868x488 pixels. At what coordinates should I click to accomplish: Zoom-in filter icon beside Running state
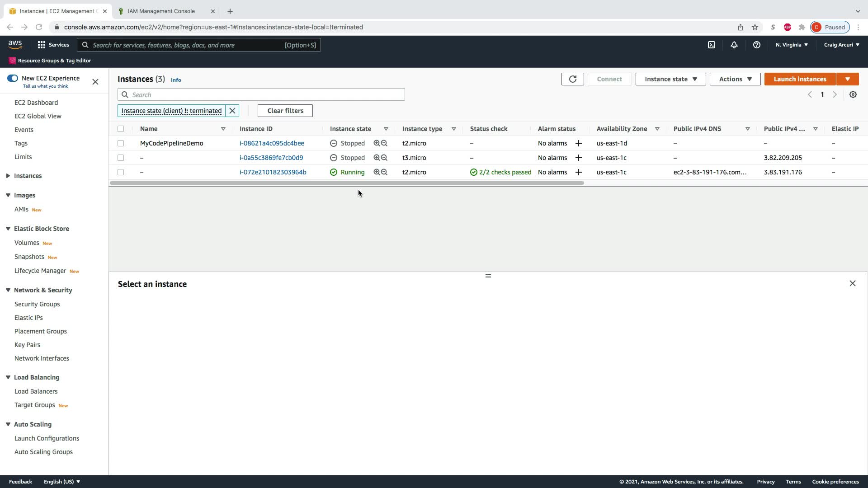coord(377,172)
